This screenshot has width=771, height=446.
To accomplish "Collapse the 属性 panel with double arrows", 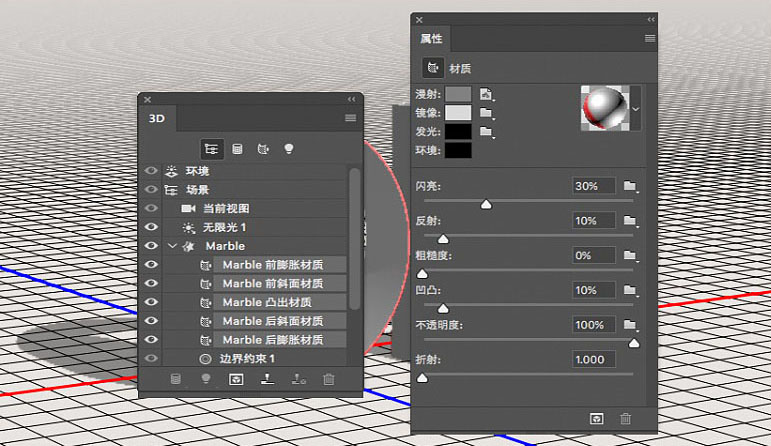I will pyautogui.click(x=651, y=20).
